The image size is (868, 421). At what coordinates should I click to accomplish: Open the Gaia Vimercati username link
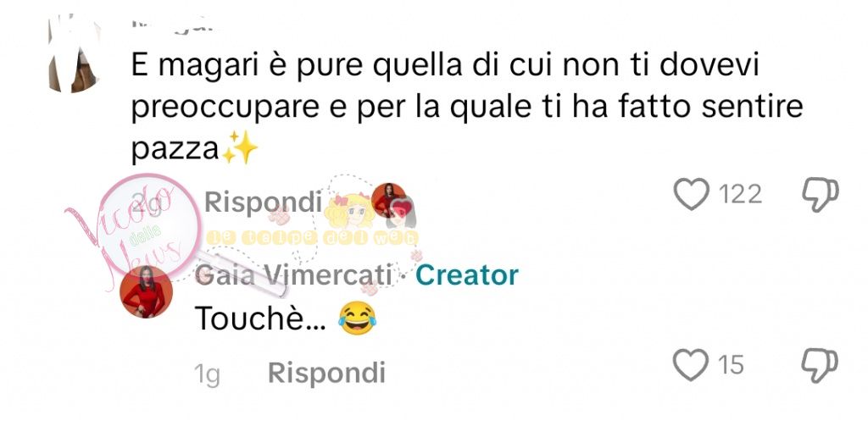click(x=294, y=275)
